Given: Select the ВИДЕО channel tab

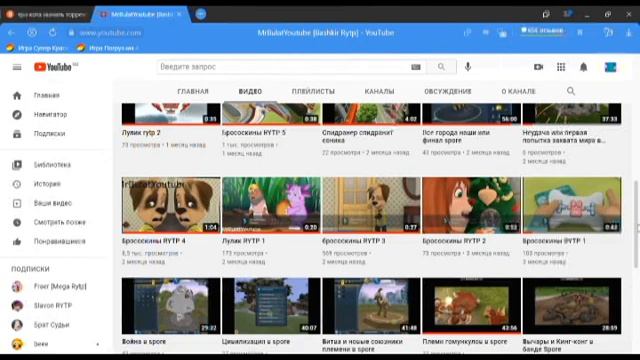Looking at the screenshot, I should 250,91.
